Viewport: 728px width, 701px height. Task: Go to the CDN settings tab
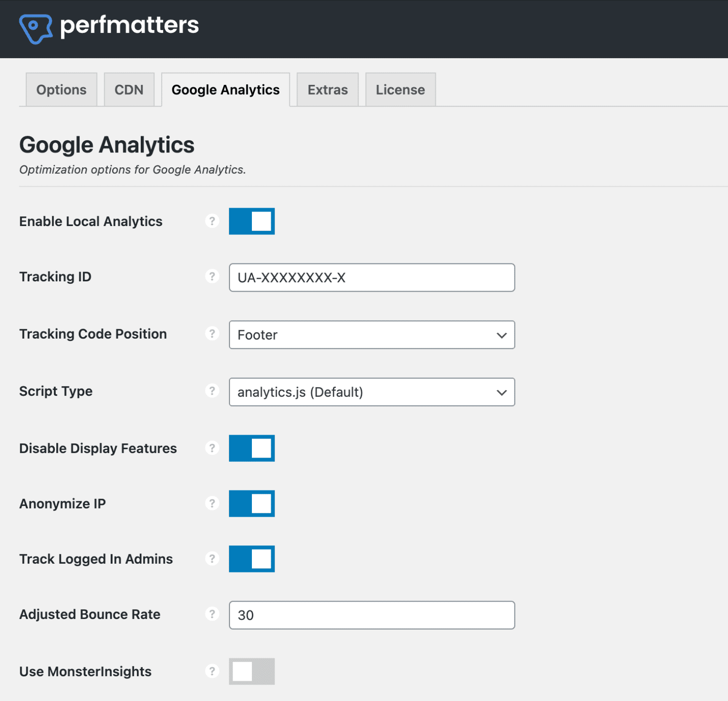pyautogui.click(x=129, y=89)
